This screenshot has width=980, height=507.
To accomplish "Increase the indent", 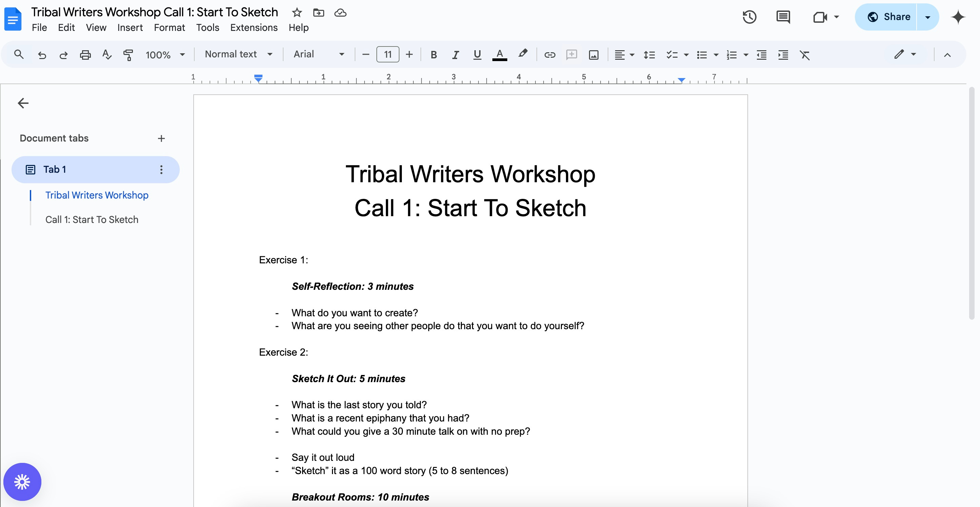I will (783, 55).
